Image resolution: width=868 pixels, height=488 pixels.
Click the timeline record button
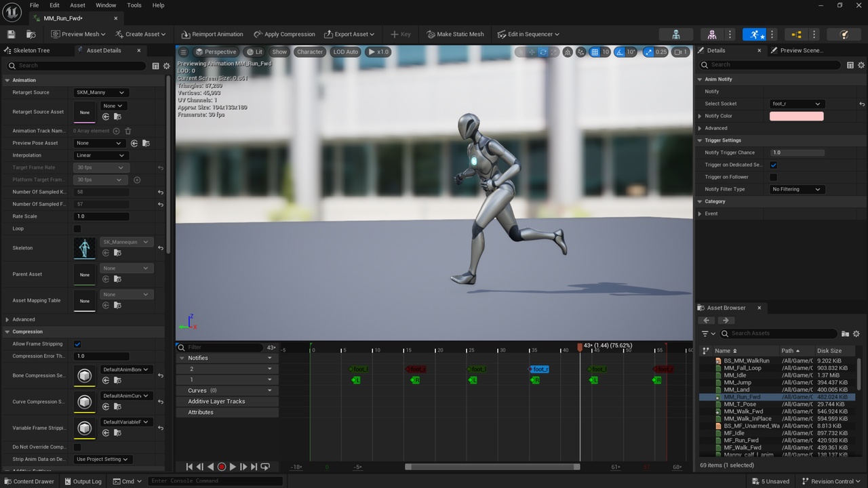[221, 467]
